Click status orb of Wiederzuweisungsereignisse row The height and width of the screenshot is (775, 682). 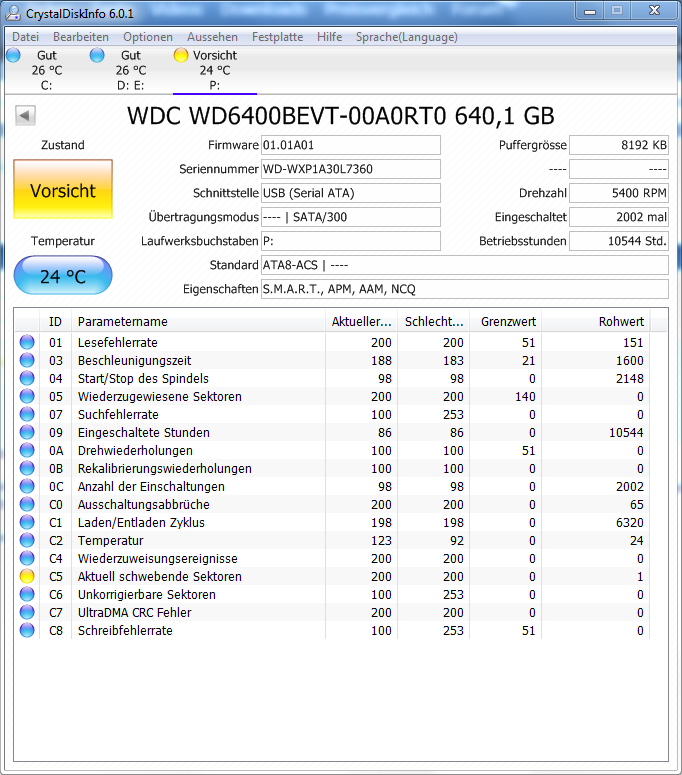[27, 558]
